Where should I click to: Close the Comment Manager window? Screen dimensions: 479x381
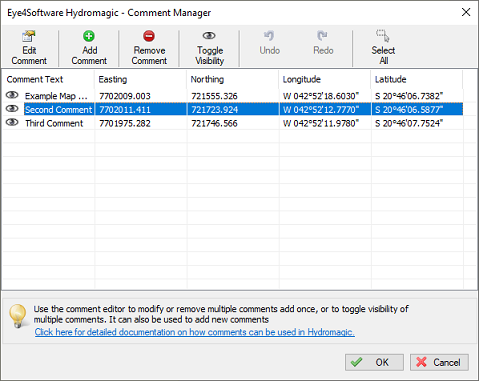point(466,12)
